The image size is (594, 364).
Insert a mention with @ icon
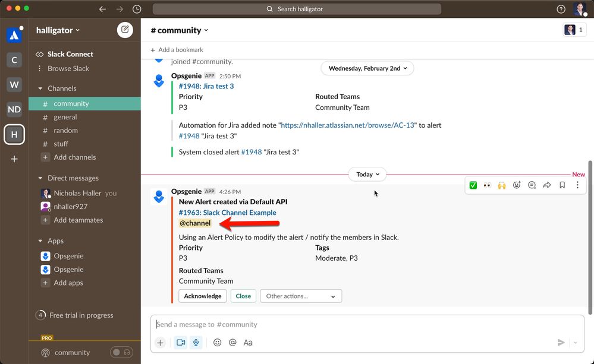[x=232, y=343]
